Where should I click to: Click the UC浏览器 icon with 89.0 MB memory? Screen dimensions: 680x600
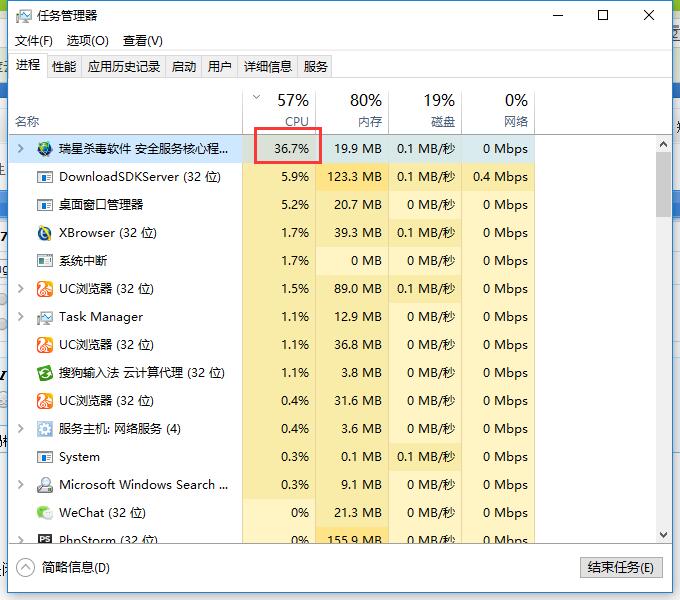point(45,289)
